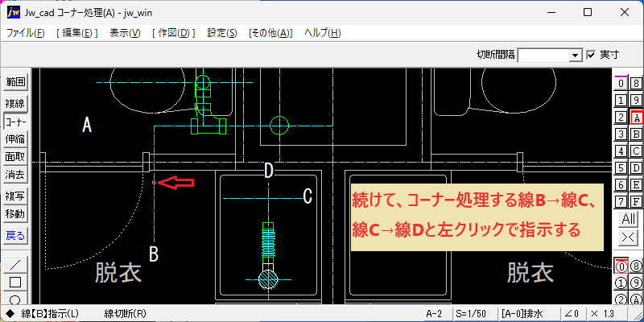The image size is (644, 322).
Task: Click the S=1/50 scale status button
Action: pyautogui.click(x=475, y=314)
